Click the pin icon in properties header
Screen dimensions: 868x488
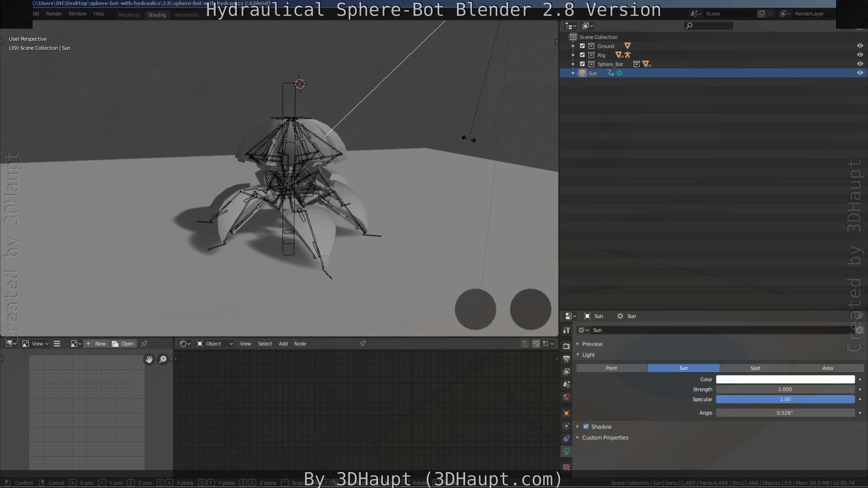coord(860,316)
